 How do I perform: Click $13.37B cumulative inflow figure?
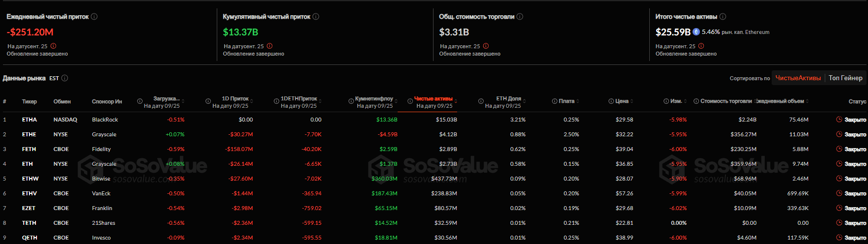240,32
